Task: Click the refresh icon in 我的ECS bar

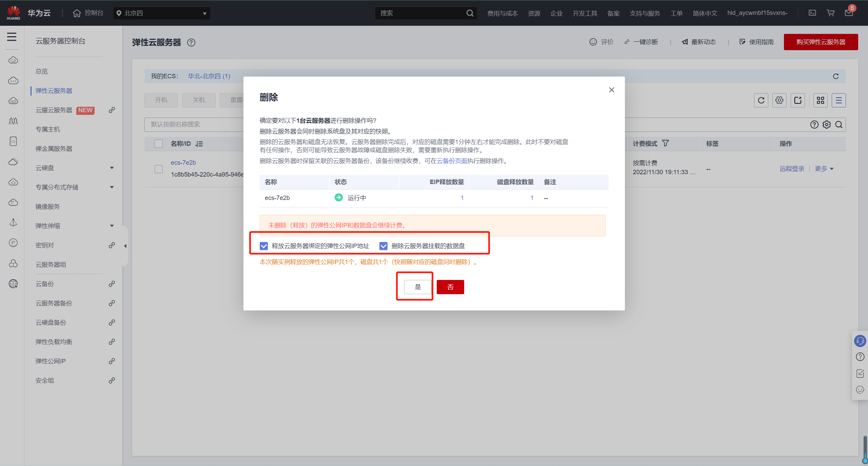Action: click(836, 76)
